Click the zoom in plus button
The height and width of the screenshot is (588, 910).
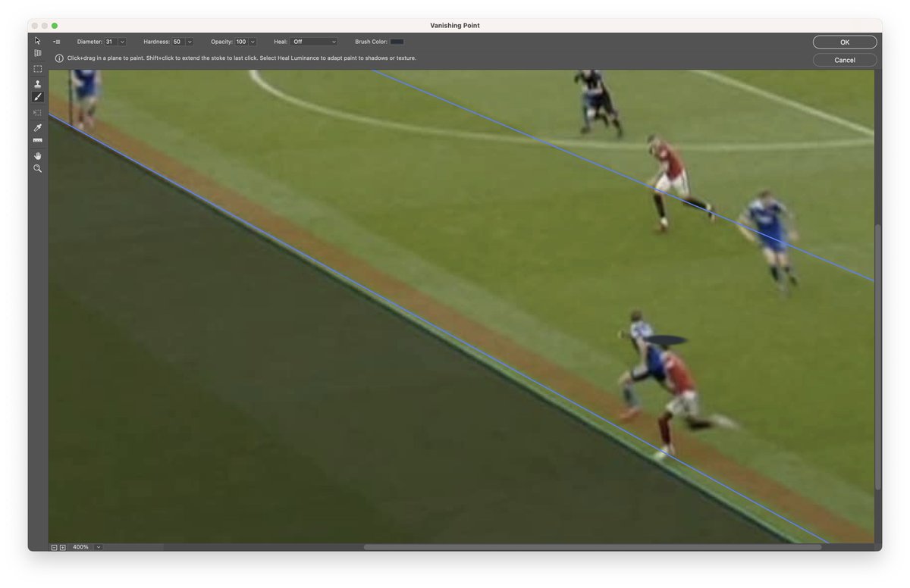pyautogui.click(x=62, y=547)
